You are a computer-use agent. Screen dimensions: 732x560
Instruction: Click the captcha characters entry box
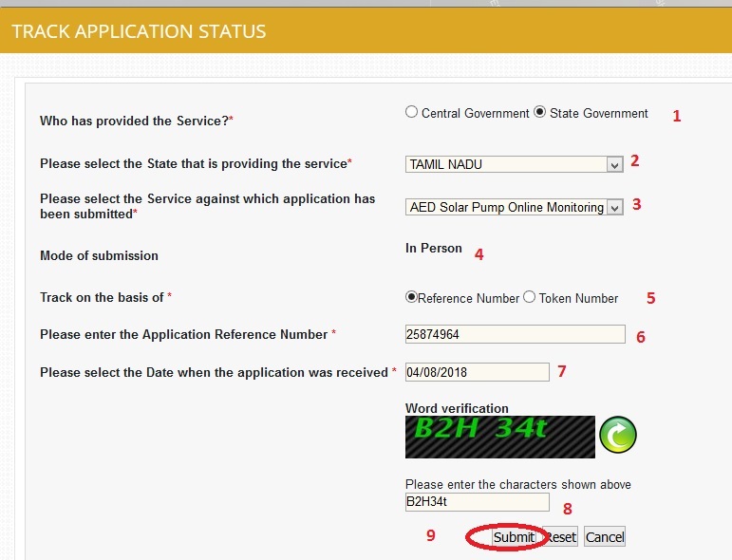477,501
